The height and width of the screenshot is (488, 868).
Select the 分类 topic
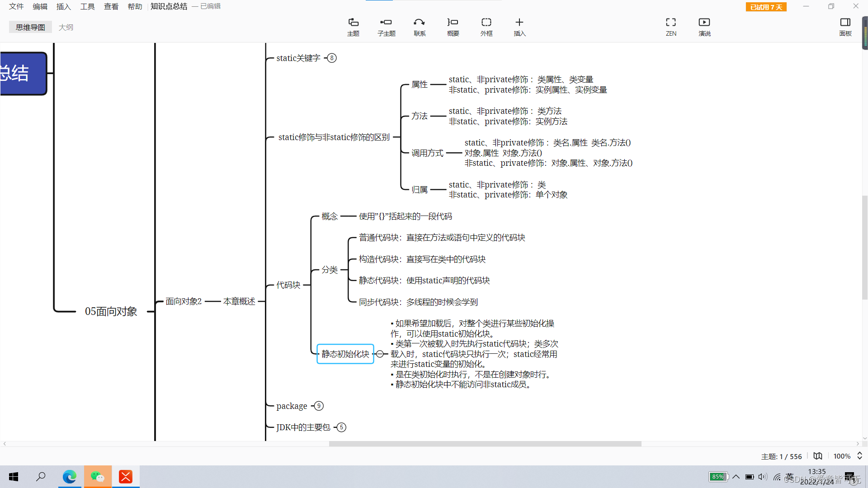coord(330,269)
